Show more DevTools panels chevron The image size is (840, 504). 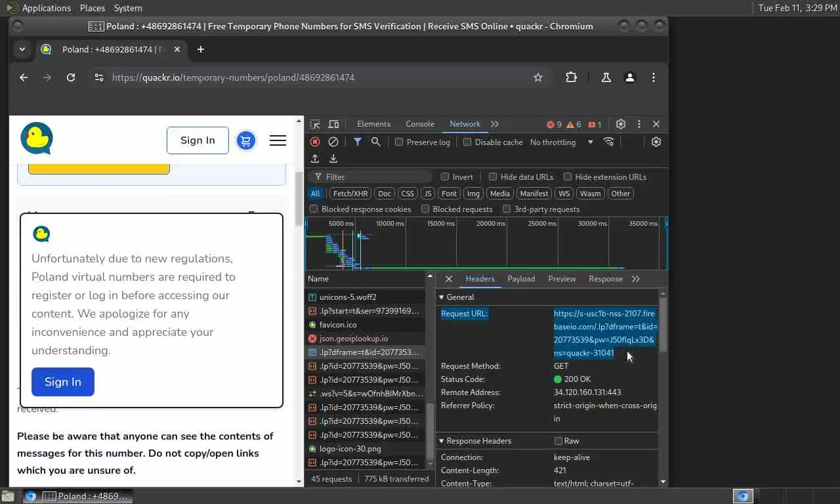tap(495, 124)
